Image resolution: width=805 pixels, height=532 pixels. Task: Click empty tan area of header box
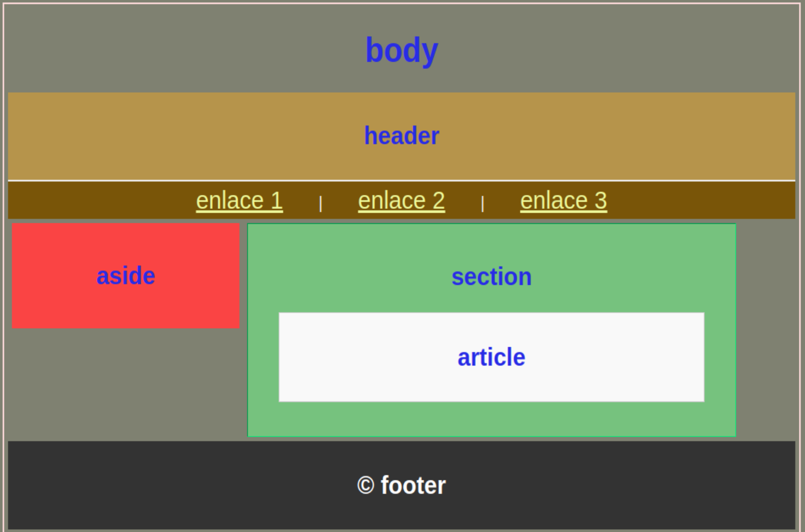click(167, 136)
